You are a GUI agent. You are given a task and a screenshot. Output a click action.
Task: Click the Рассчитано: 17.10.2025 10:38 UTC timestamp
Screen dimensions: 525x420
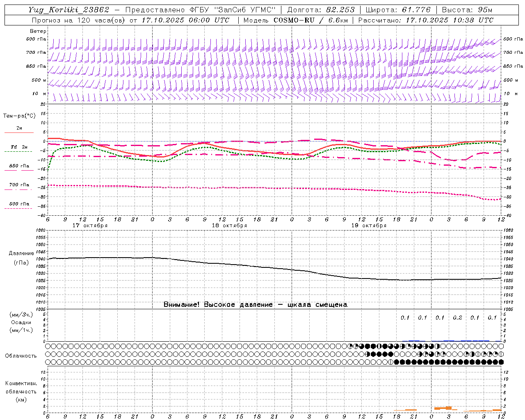click(426, 20)
